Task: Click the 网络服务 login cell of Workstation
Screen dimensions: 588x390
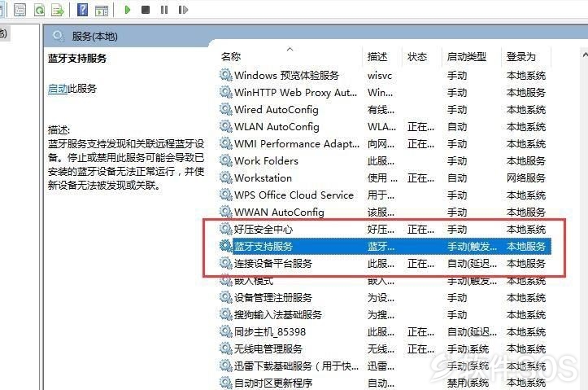Action: pyautogui.click(x=525, y=178)
